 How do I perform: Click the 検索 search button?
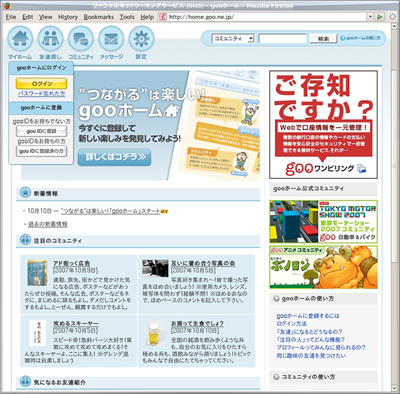point(323,39)
